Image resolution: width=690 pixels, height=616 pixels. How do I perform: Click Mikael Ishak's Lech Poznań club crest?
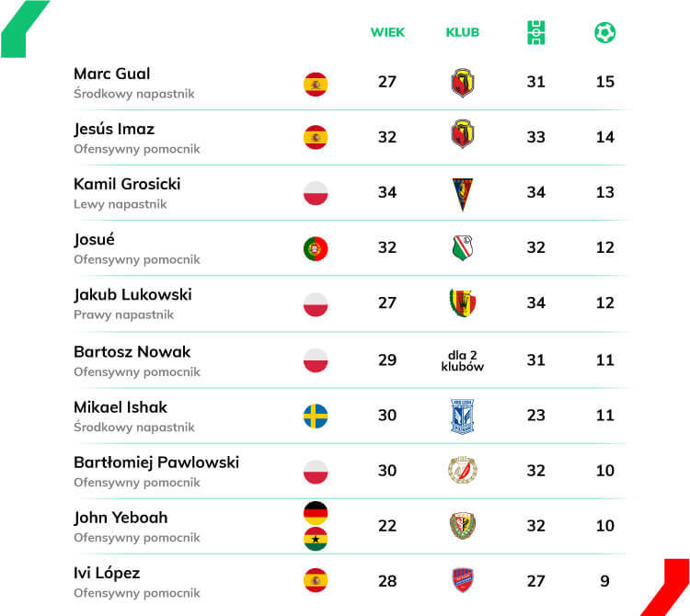pos(462,416)
